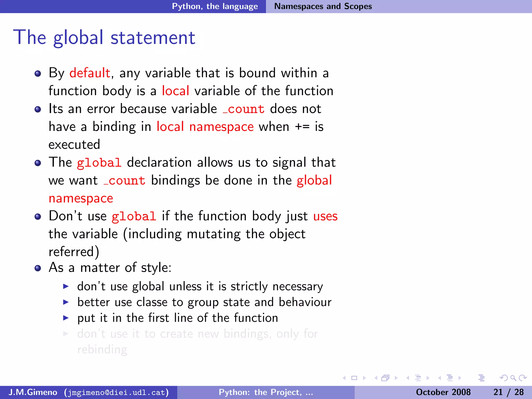Image resolution: width=532 pixels, height=399 pixels.
Task: Click the red 'global' after 'The'
Action: [x=99, y=163]
